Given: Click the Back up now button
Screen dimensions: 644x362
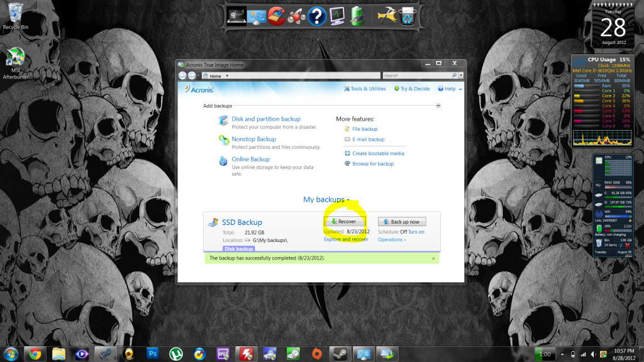Looking at the screenshot, I should click(402, 222).
